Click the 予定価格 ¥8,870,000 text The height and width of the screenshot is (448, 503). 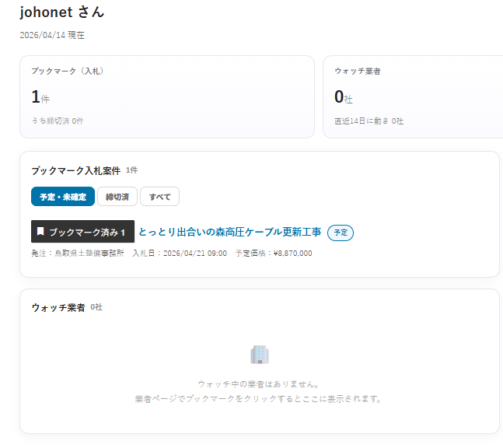pyautogui.click(x=273, y=254)
